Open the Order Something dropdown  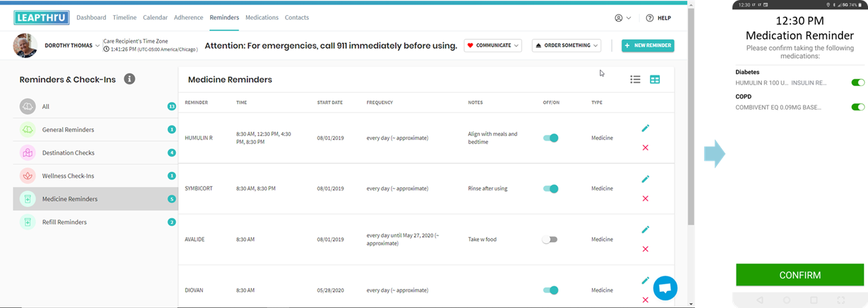(567, 46)
